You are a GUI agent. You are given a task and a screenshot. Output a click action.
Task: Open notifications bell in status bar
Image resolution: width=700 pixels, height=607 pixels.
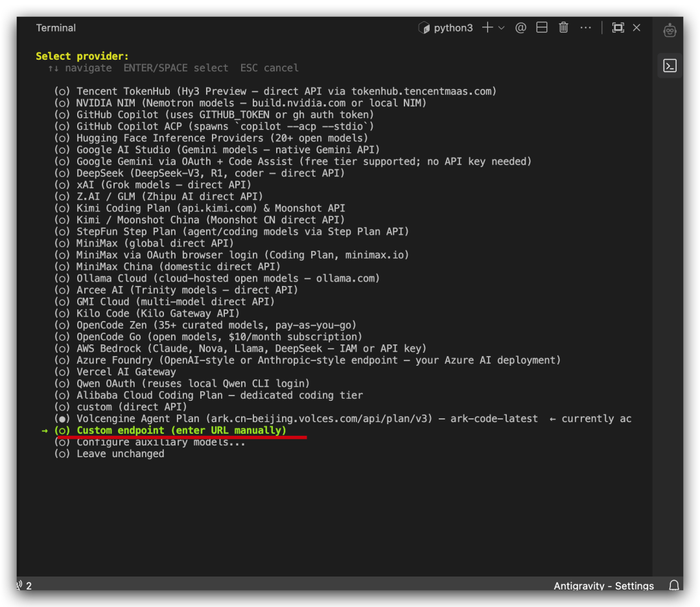pos(674,585)
